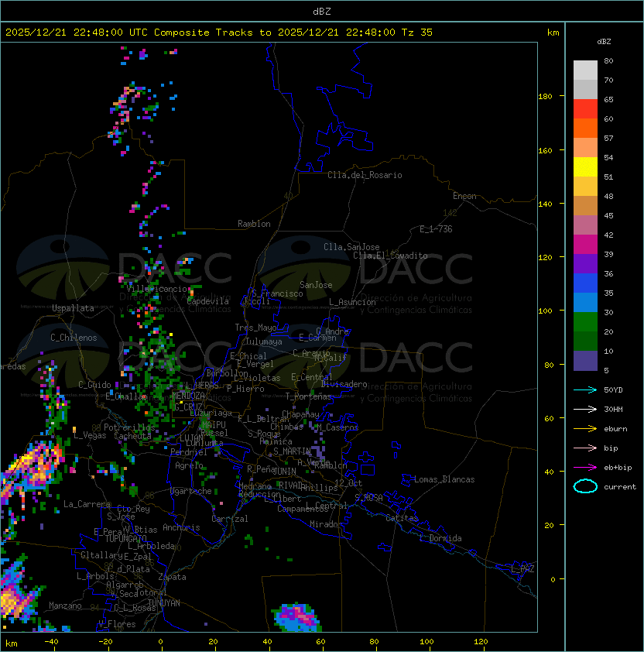Click the white 30HM arrow symbol
644x652 pixels.
[585, 409]
